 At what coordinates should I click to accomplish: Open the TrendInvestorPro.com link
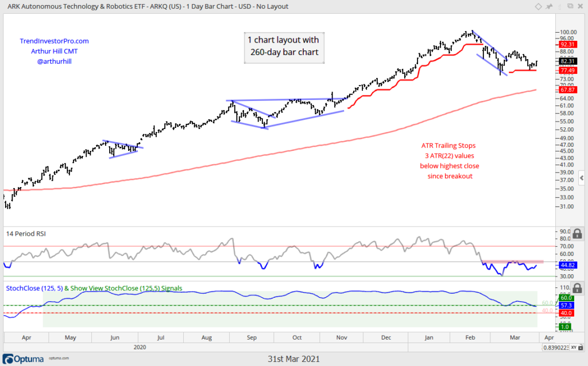54,41
